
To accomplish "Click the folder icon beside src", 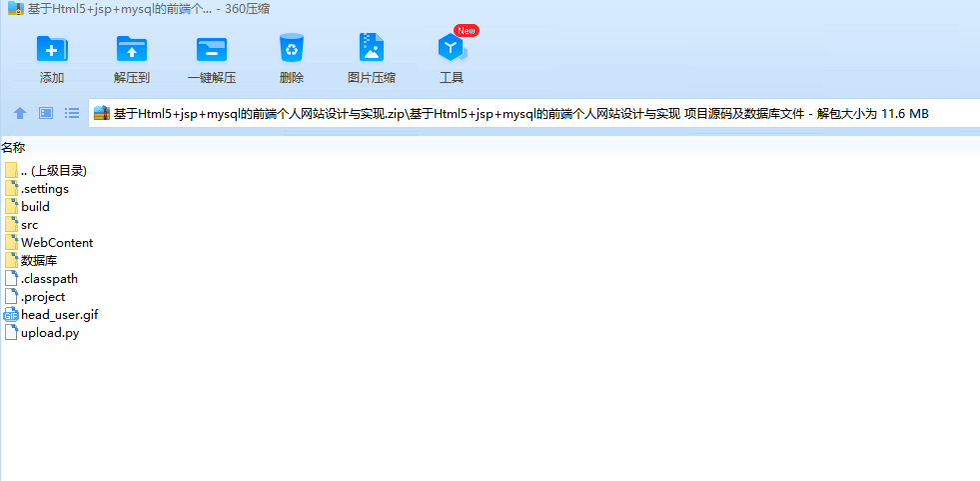I will click(11, 225).
